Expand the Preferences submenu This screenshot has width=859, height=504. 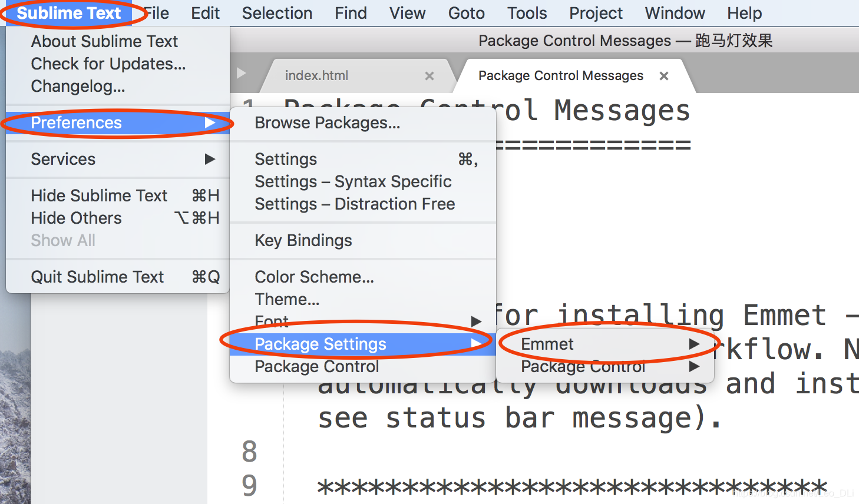click(118, 122)
